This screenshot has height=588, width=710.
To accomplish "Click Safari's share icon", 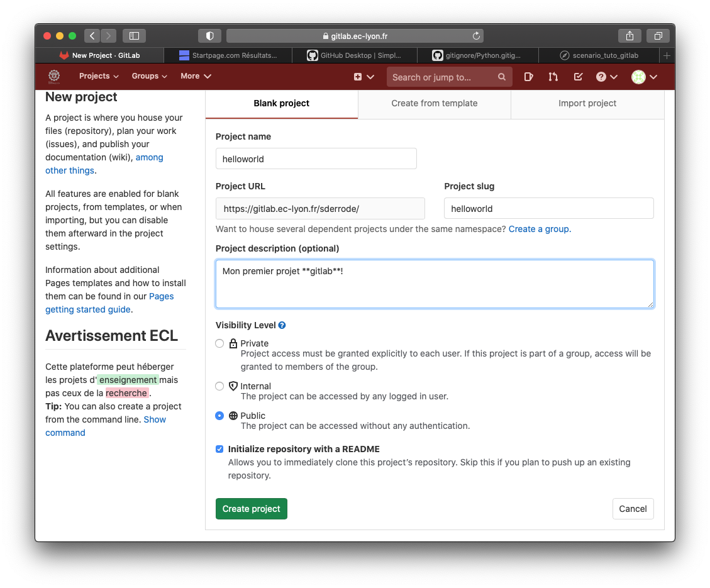I will click(630, 36).
